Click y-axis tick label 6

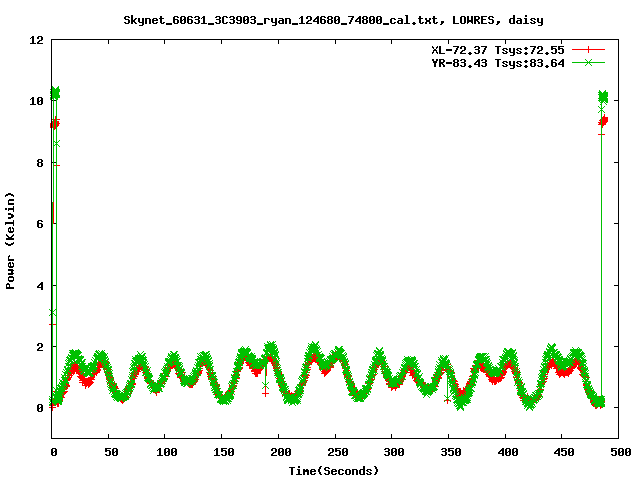click(x=40, y=224)
